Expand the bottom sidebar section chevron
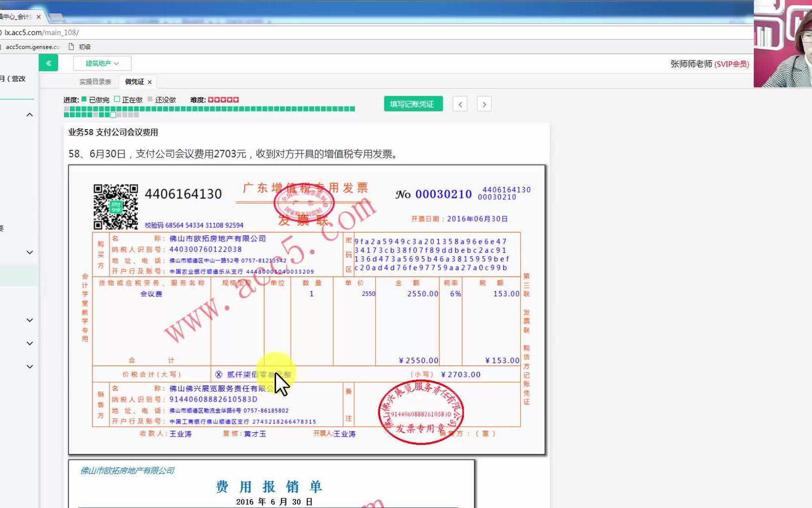Image resolution: width=812 pixels, height=508 pixels. [30, 366]
